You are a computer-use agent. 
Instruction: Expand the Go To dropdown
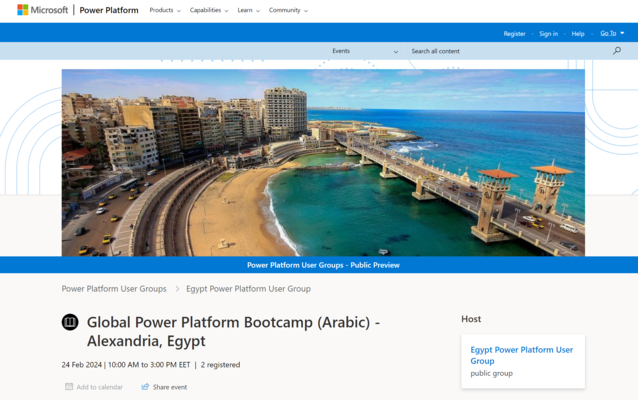pyautogui.click(x=612, y=33)
